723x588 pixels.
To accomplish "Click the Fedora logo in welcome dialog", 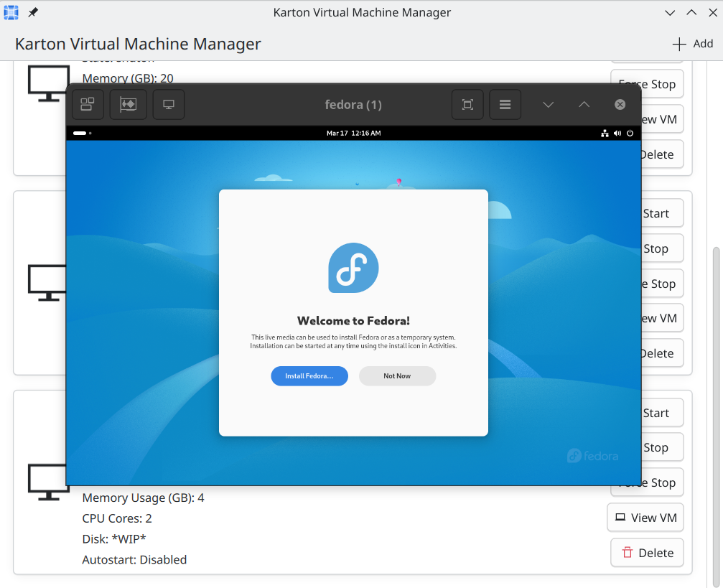I will coord(353,268).
